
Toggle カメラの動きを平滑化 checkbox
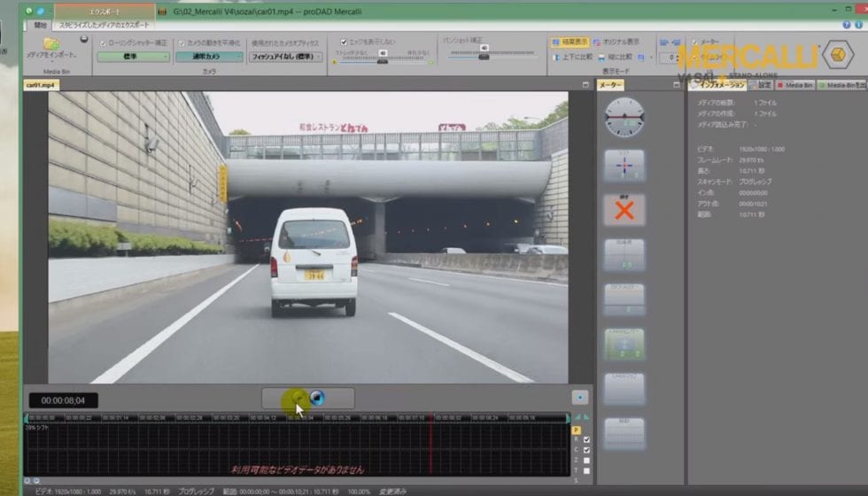click(x=182, y=43)
